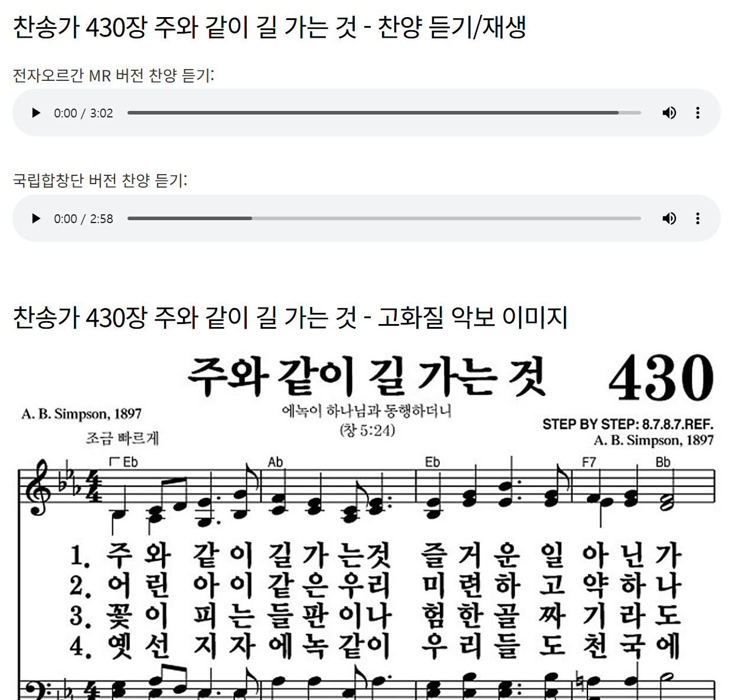Click the first verse lyric line starting '1. 주와'
Screen dimensions: 735x700
(376, 555)
